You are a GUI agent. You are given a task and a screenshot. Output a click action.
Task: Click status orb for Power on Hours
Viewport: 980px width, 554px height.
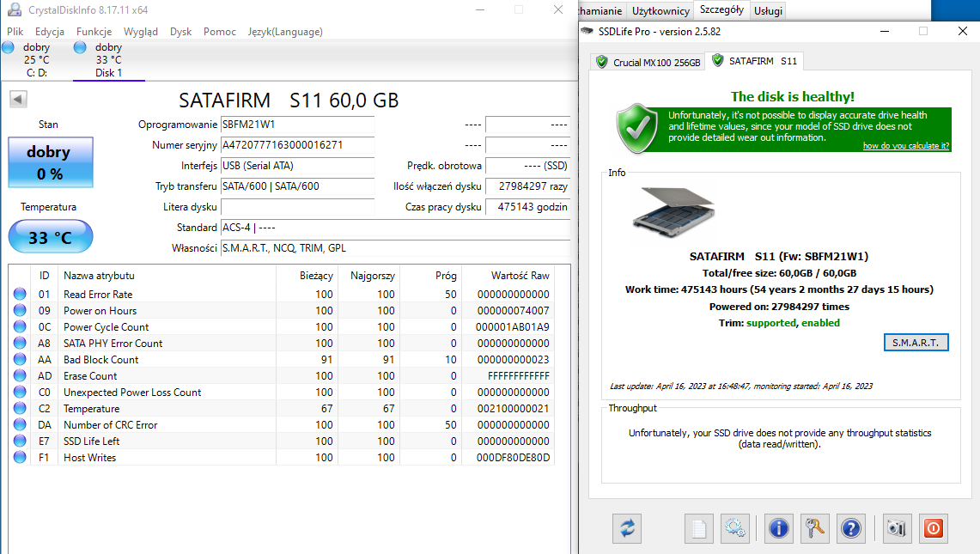[20, 310]
